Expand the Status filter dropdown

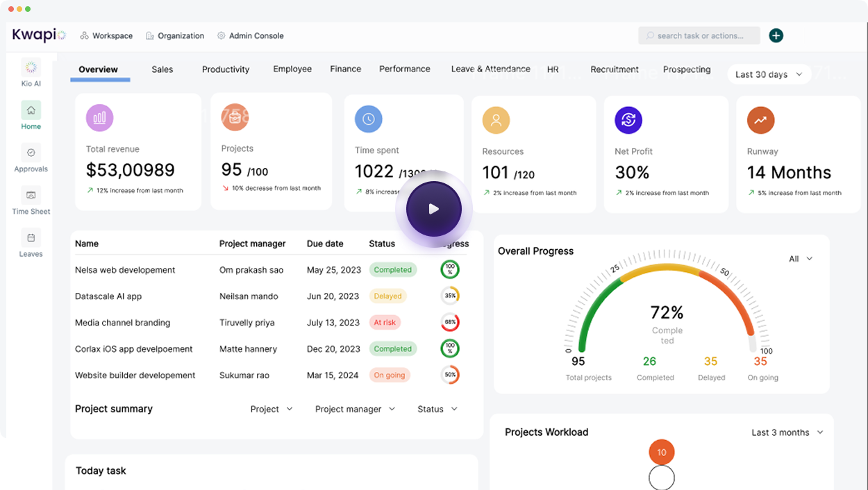[437, 409]
